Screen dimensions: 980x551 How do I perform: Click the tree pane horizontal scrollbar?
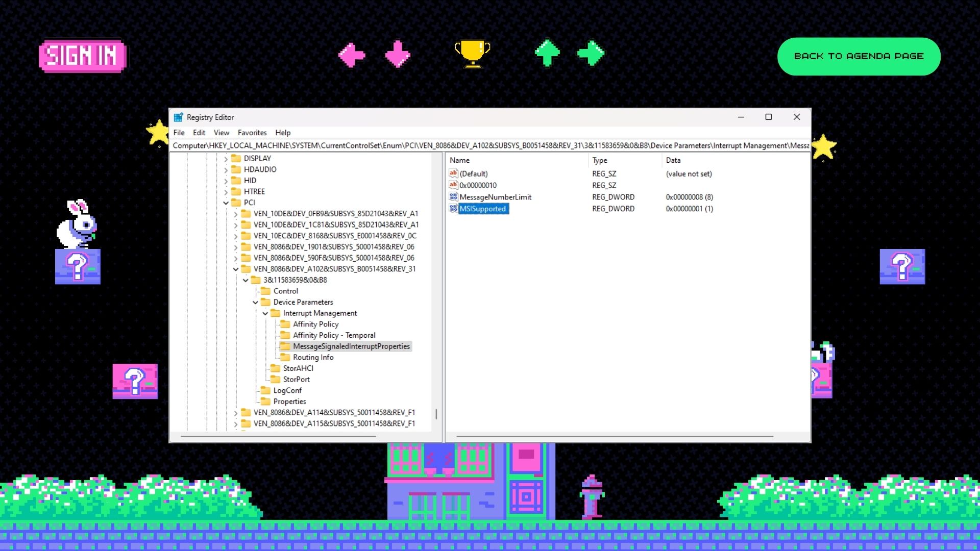(278, 437)
